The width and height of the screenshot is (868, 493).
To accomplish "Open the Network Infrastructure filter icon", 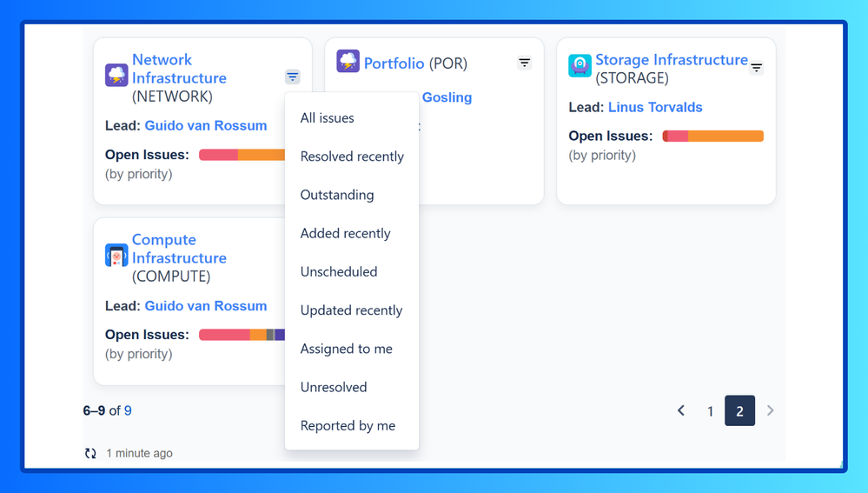I will pos(292,77).
